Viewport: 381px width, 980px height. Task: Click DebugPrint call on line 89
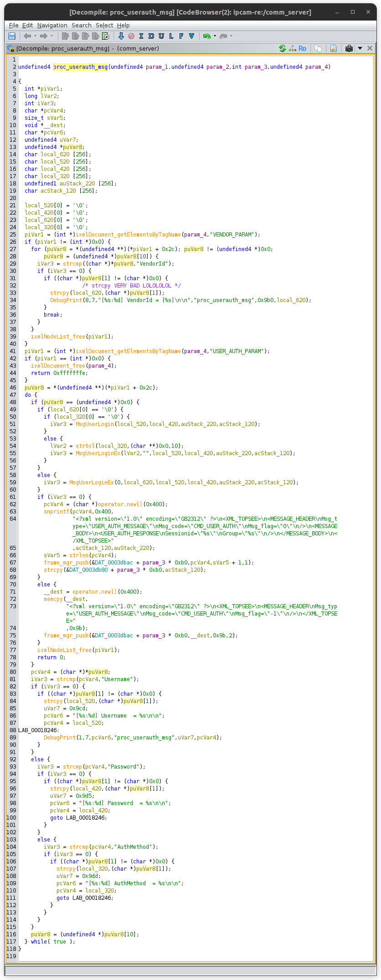click(60, 738)
